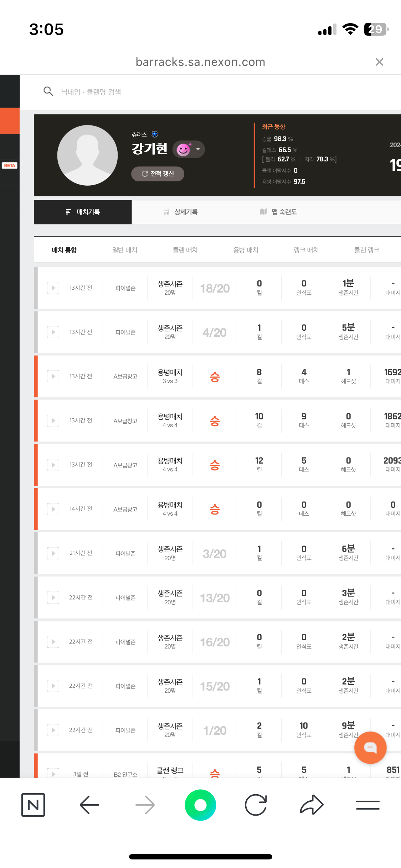
Task: Select the 랭크 매치 filter
Action: pyautogui.click(x=306, y=250)
